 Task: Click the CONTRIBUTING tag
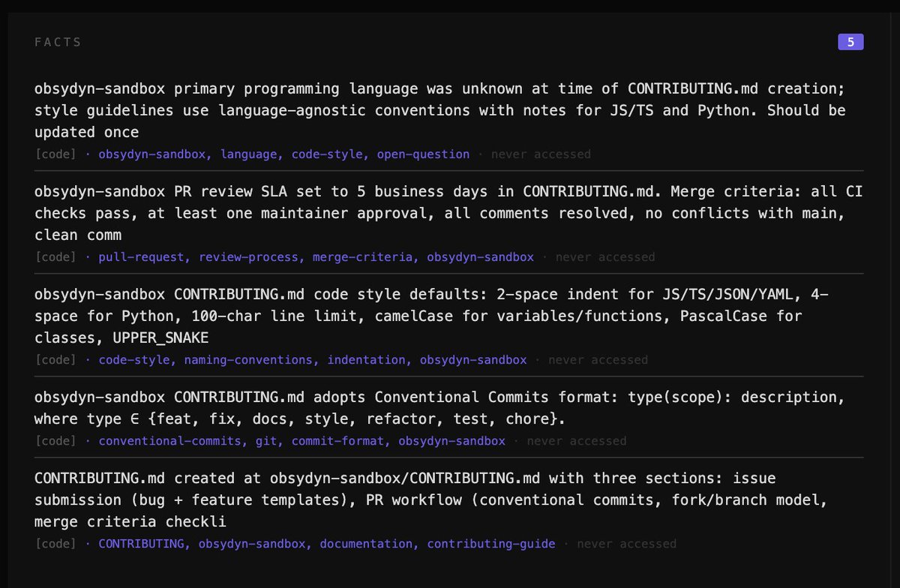(142, 544)
